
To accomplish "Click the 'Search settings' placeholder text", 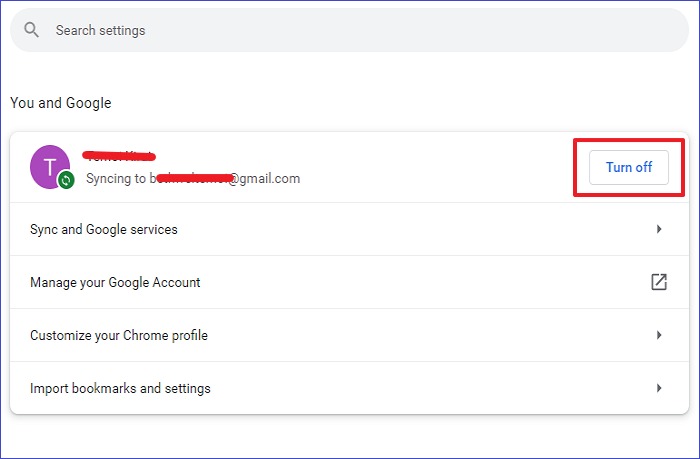I will 100,31.
